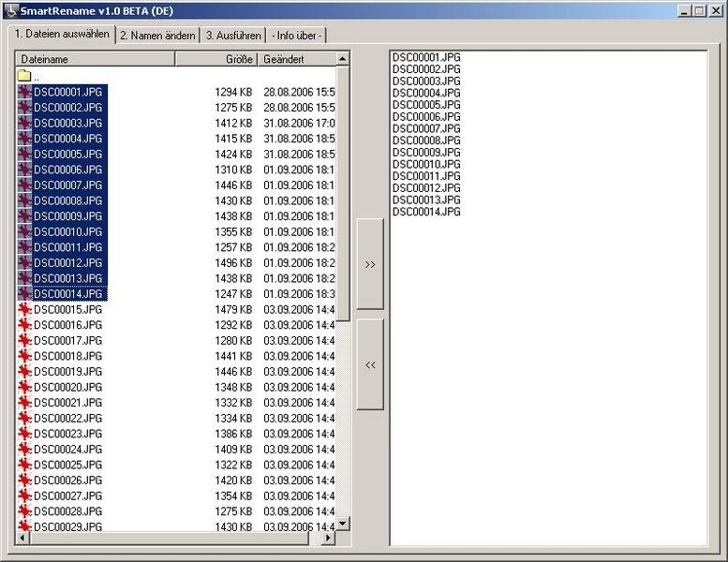The width and height of the screenshot is (728, 562).
Task: Click the SmartRename title bar app icon
Action: 11,10
